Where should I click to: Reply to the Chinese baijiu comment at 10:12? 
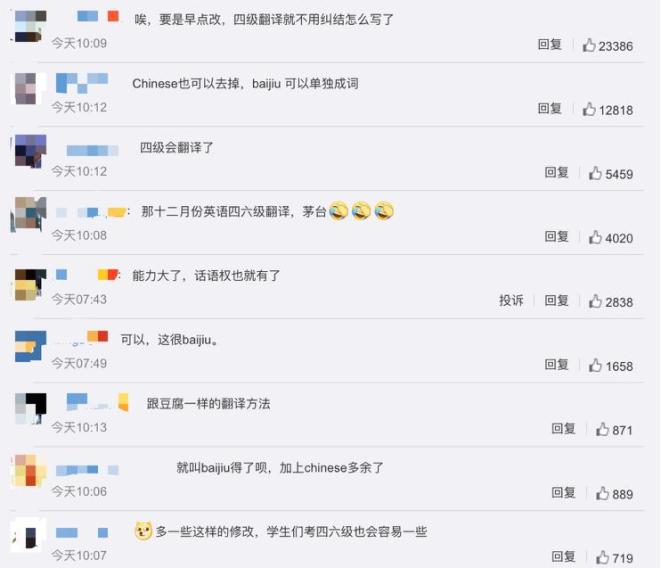tap(550, 108)
